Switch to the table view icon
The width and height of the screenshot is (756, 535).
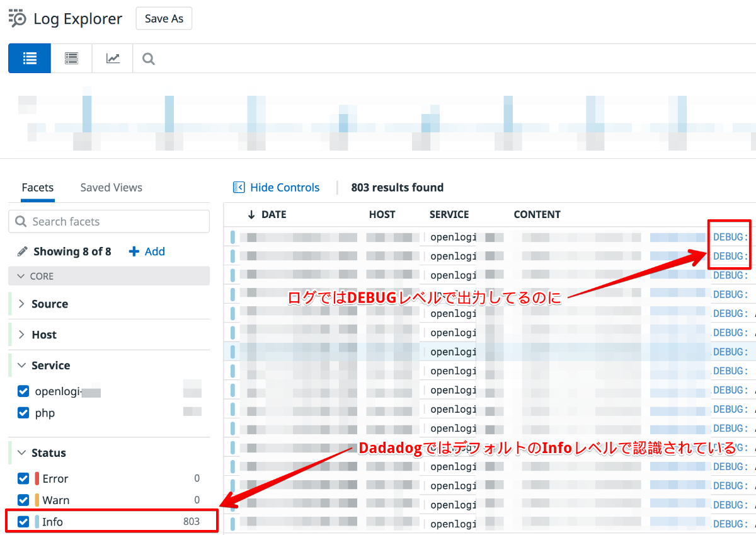[x=72, y=59]
